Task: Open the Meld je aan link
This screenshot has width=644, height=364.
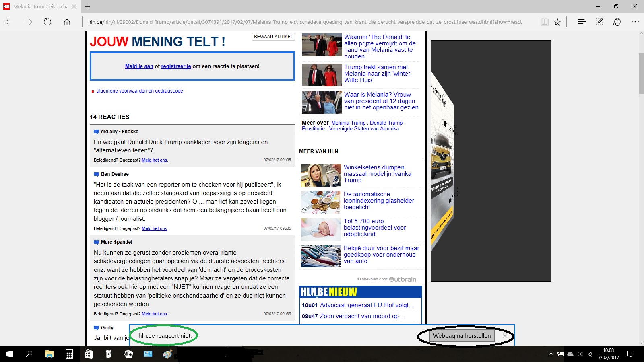Action: click(x=139, y=66)
